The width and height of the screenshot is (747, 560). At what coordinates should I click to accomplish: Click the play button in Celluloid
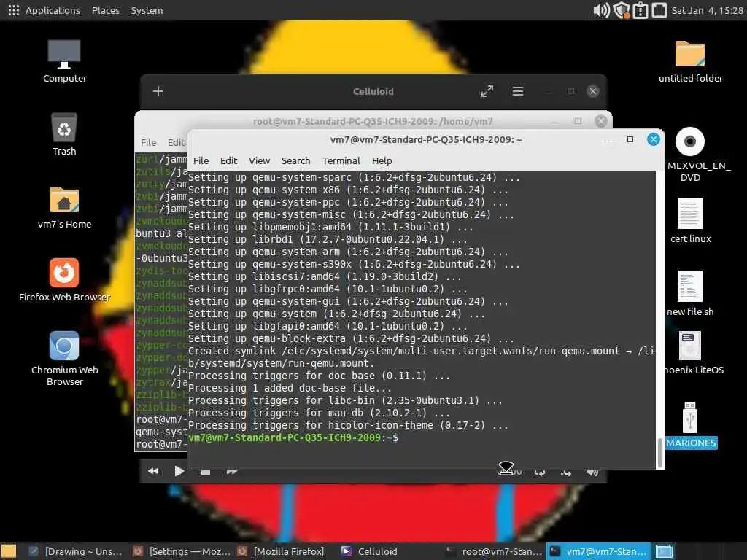pos(179,471)
